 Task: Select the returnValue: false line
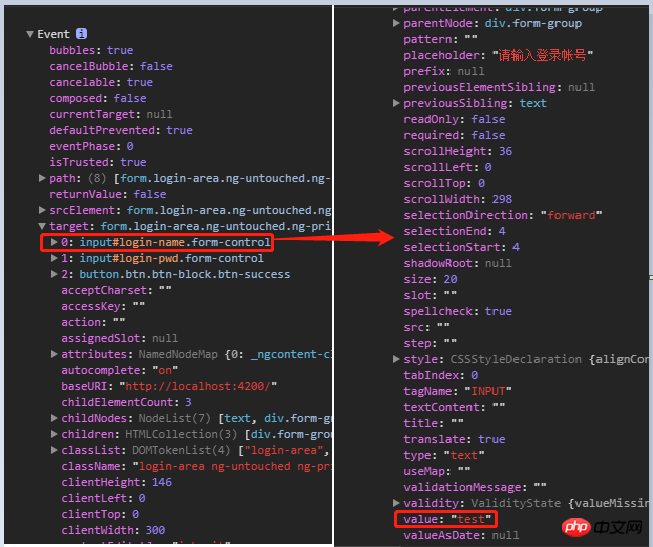(107, 194)
